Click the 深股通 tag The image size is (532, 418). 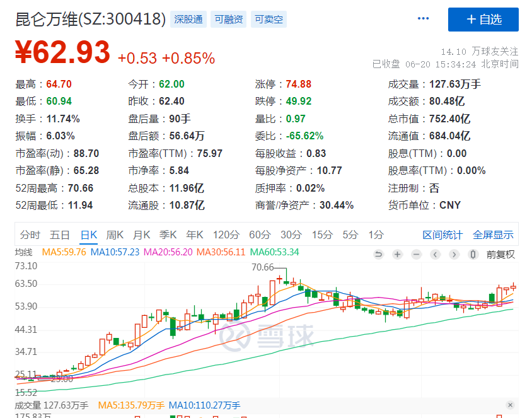click(x=189, y=20)
